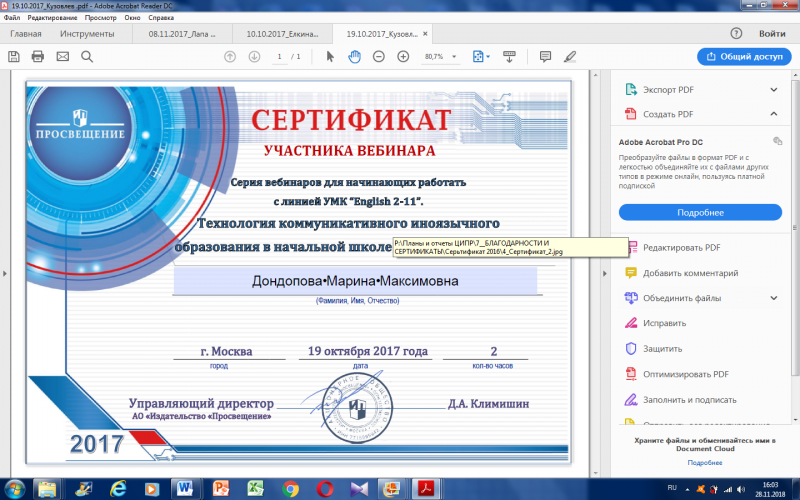Go to next page arrow icon

[254, 57]
